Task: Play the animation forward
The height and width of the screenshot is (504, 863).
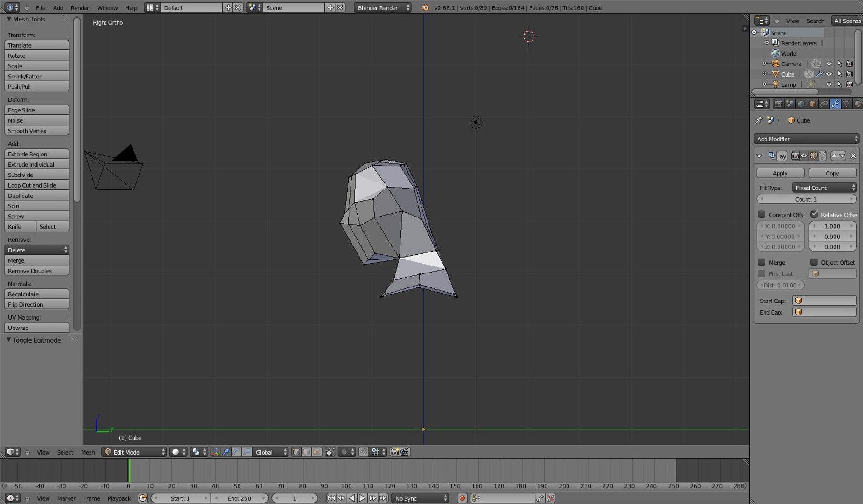Action: 362,498
